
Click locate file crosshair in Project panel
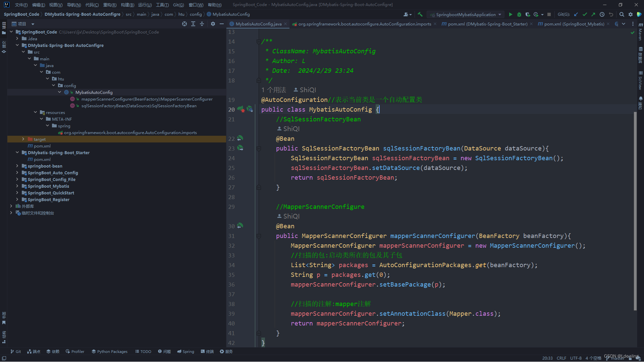[184, 24]
